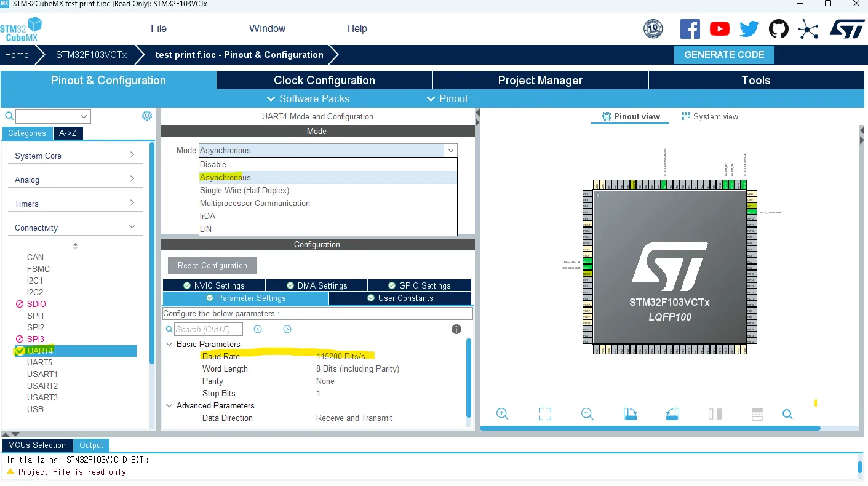
Task: Click the UART4 enabled check icon
Action: pyautogui.click(x=20, y=351)
